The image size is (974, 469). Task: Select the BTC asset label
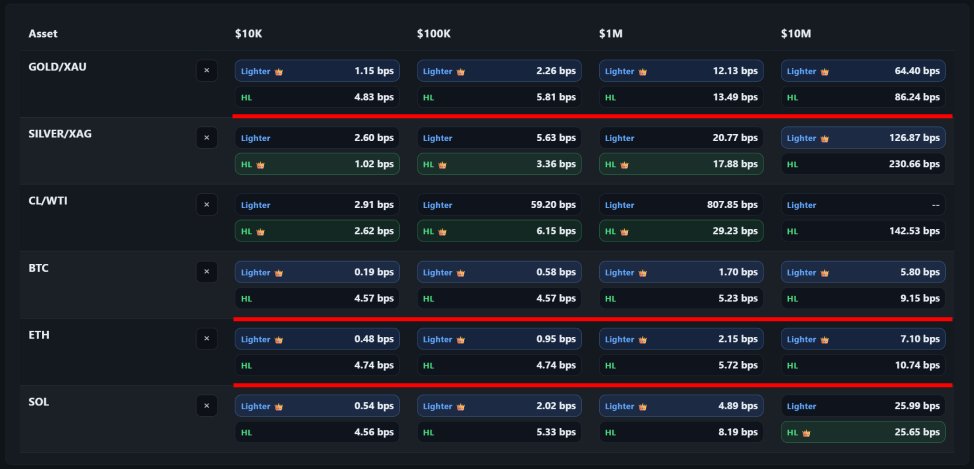pyautogui.click(x=39, y=268)
